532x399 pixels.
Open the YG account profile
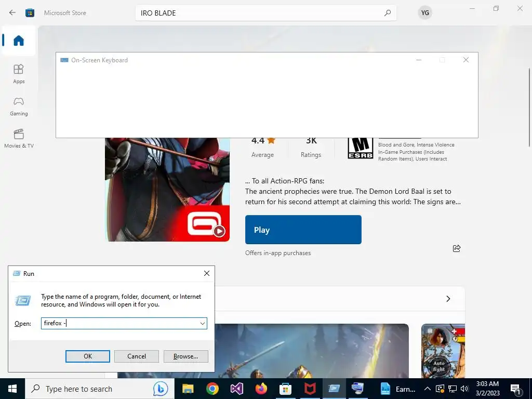(x=425, y=13)
